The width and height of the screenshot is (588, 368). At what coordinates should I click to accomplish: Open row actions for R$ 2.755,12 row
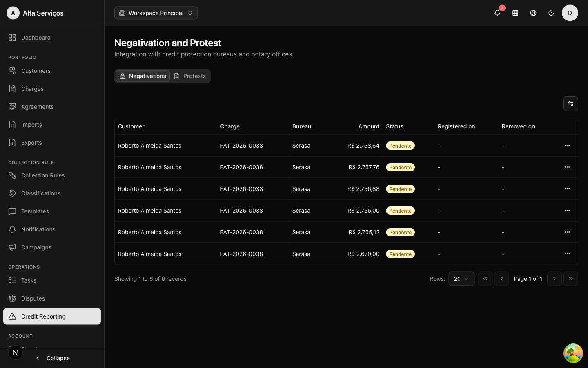pyautogui.click(x=567, y=232)
